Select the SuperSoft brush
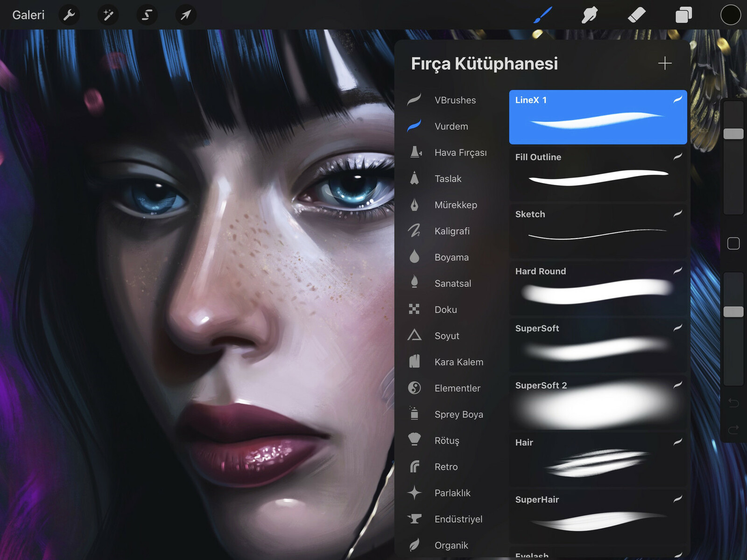The width and height of the screenshot is (747, 560). (x=598, y=345)
